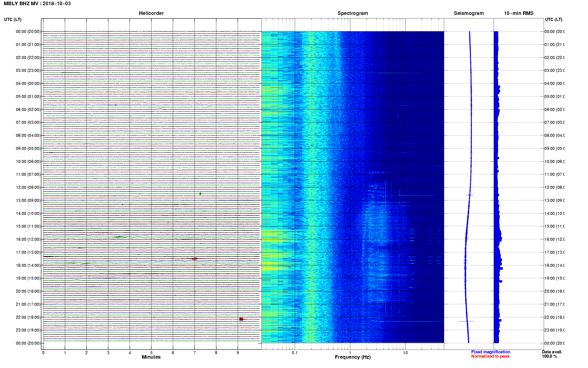The width and height of the screenshot is (588, 368).
Task: Click the '18:00 (14:00)' left time label
Action: 28,266
